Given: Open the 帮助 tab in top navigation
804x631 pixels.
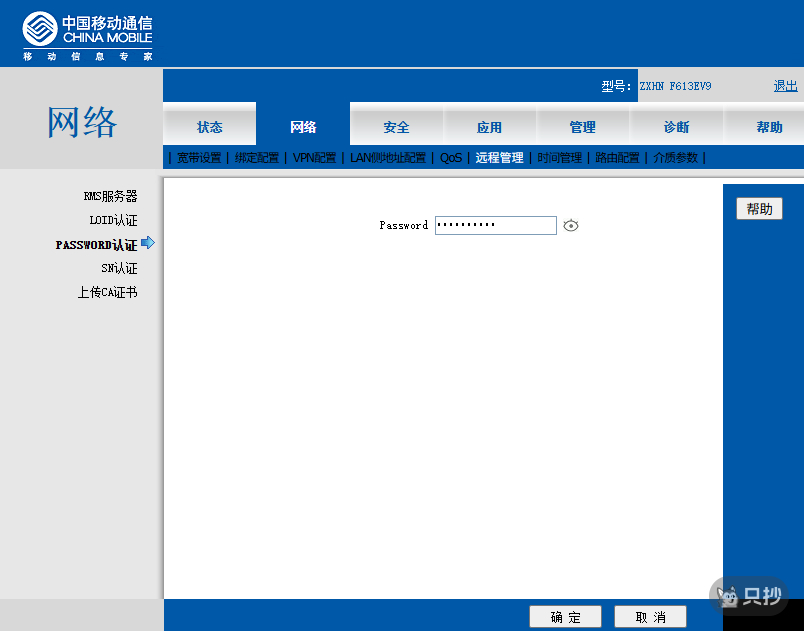Looking at the screenshot, I should click(769, 127).
